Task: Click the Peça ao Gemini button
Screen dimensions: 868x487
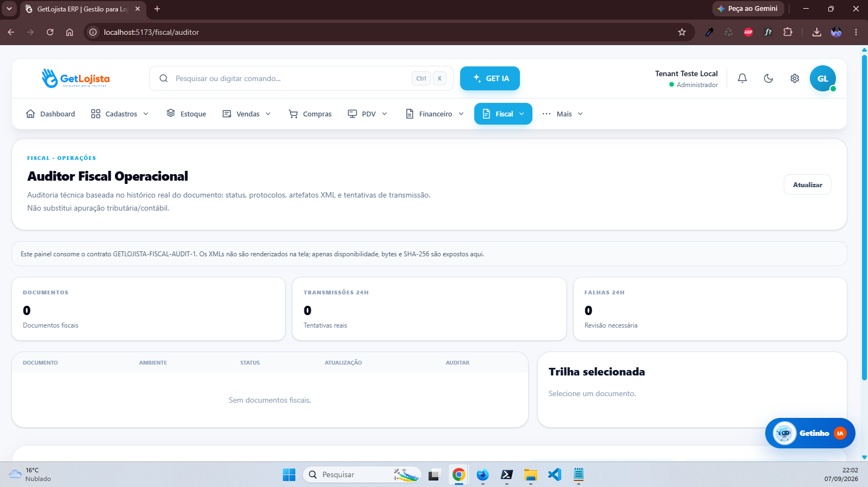Action: 748,9
